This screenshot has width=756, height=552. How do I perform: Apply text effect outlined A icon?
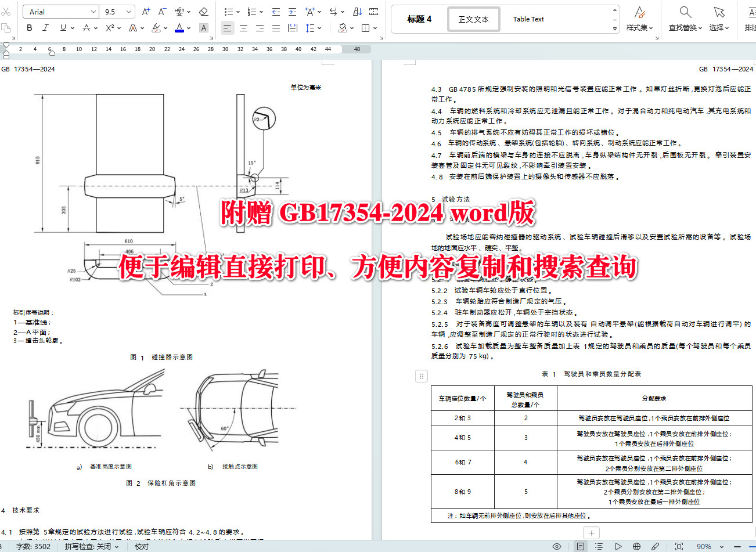[132, 28]
